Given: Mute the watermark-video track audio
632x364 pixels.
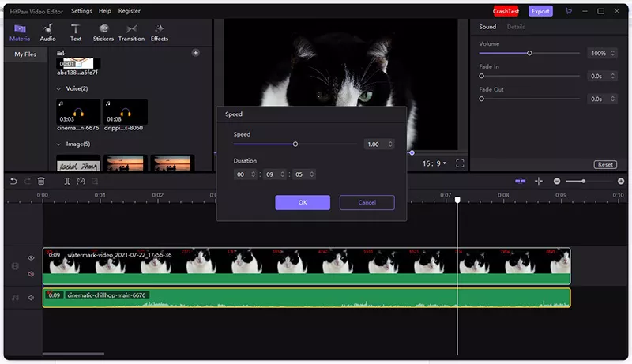Looking at the screenshot, I should coord(32,274).
